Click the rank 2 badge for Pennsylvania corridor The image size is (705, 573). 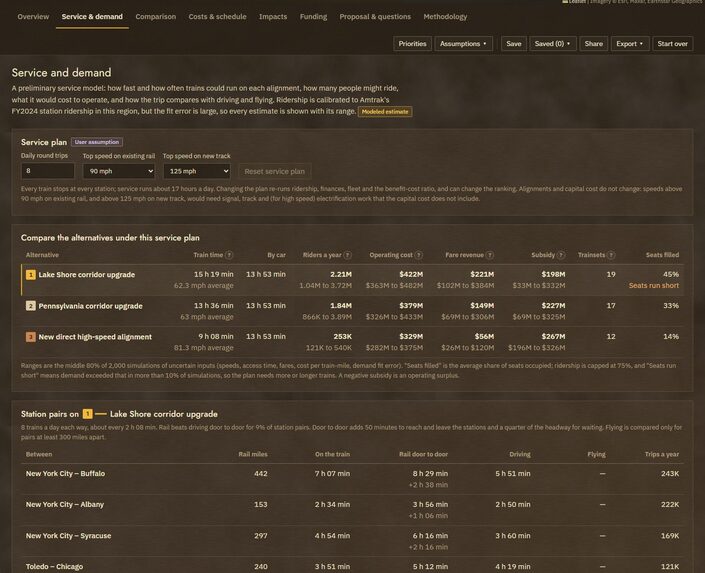coord(31,306)
